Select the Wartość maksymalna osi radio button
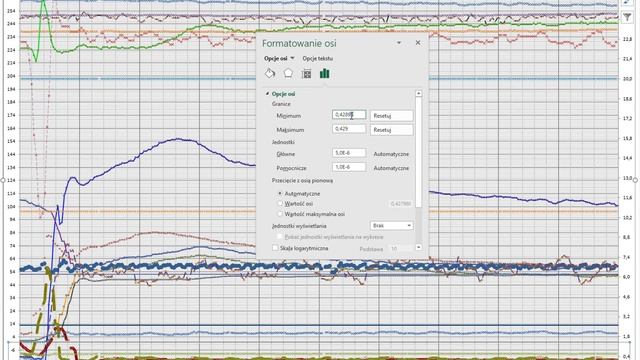 point(280,214)
